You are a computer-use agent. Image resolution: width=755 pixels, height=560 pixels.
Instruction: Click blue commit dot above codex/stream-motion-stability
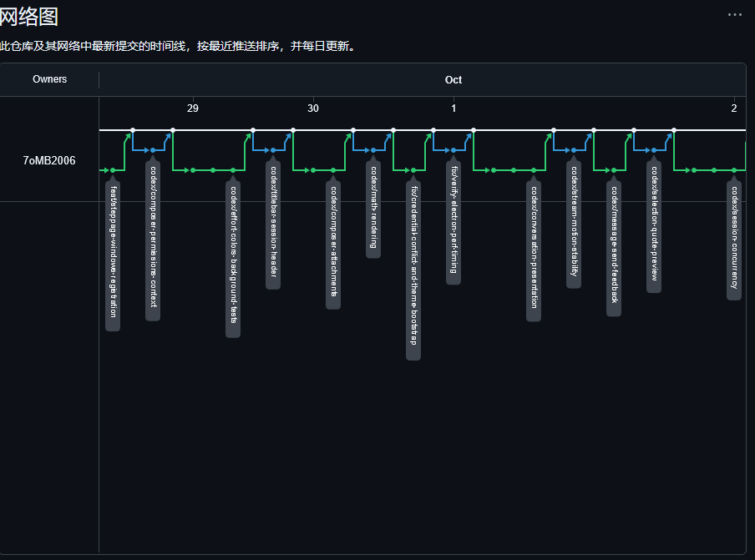[574, 150]
